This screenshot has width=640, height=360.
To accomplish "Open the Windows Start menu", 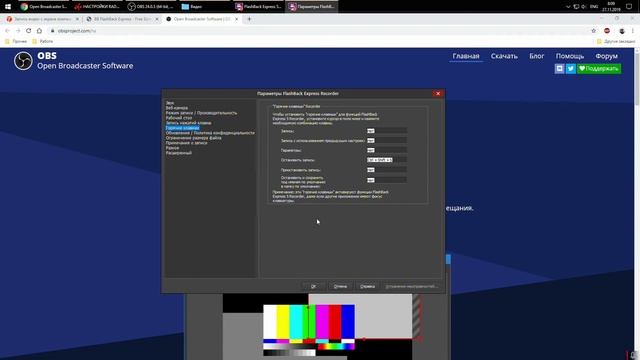I will 8,7.
